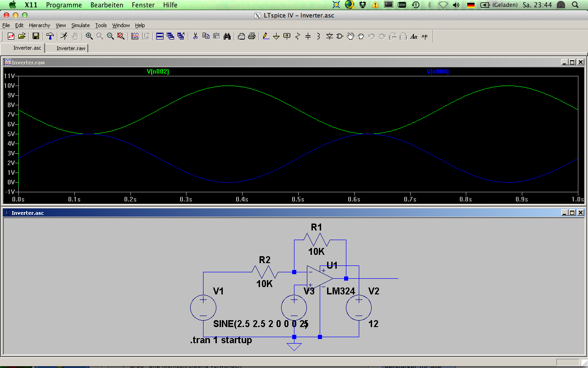Screen dimensions: 588x368
Task: Click the .tran 1 startup directive
Action: tap(221, 340)
